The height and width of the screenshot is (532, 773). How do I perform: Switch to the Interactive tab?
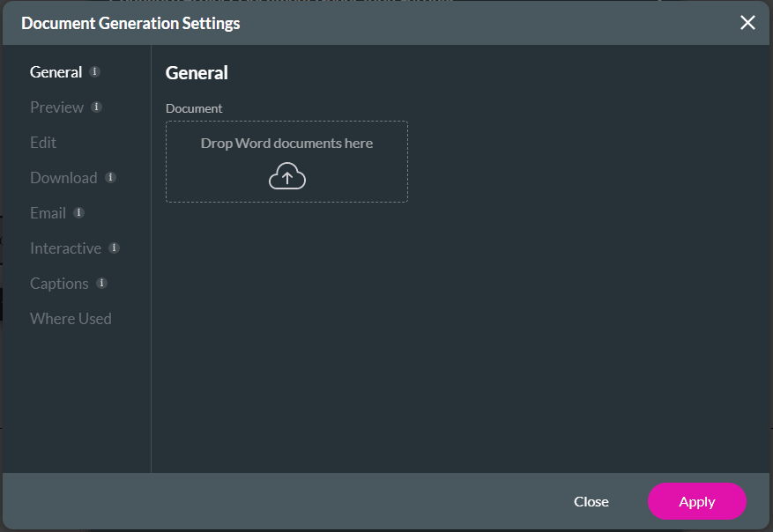click(65, 248)
